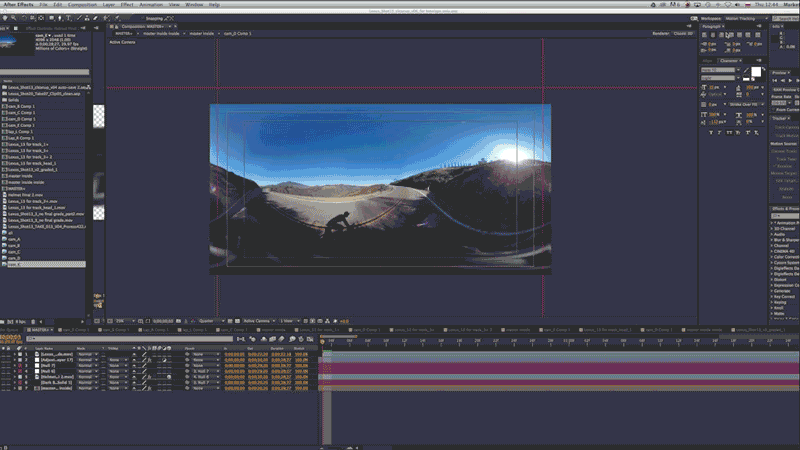Open the comp flowchart from viewer footer
Viewport: 800px width, 450px height.
click(x=328, y=321)
